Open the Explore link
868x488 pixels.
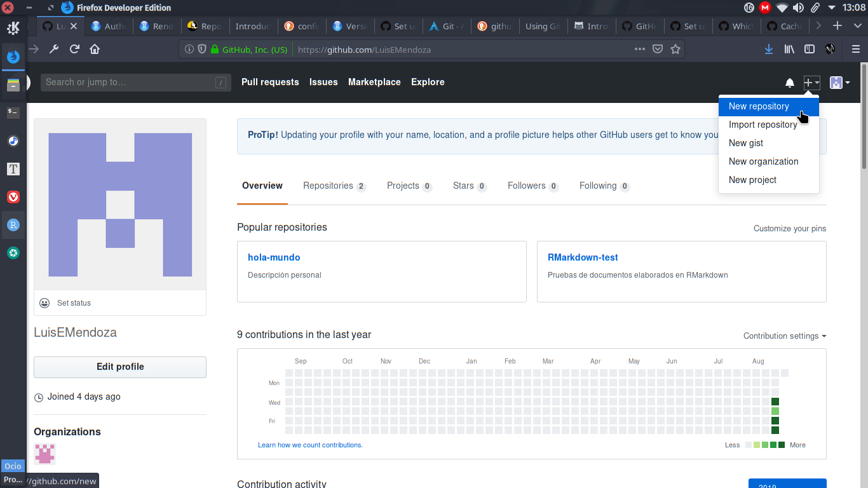click(428, 82)
